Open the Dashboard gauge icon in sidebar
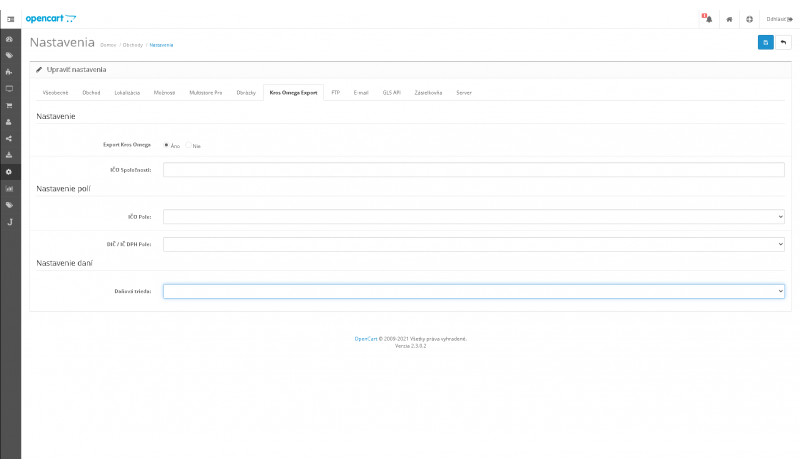 pos(9,39)
